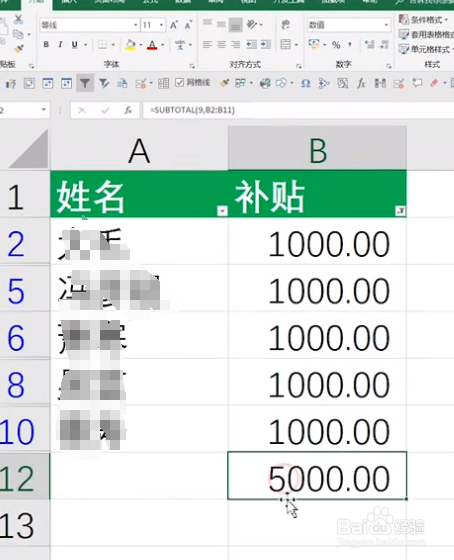Apply comma style
Screen dimensions: 454x560
pyautogui.click(x=350, y=45)
